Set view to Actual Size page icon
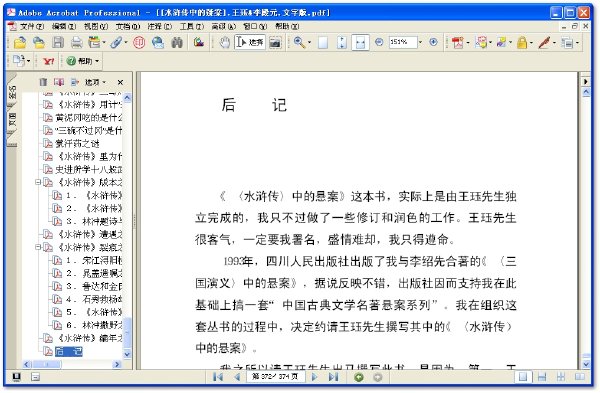Screen dimensions: 600x393 tap(323, 42)
